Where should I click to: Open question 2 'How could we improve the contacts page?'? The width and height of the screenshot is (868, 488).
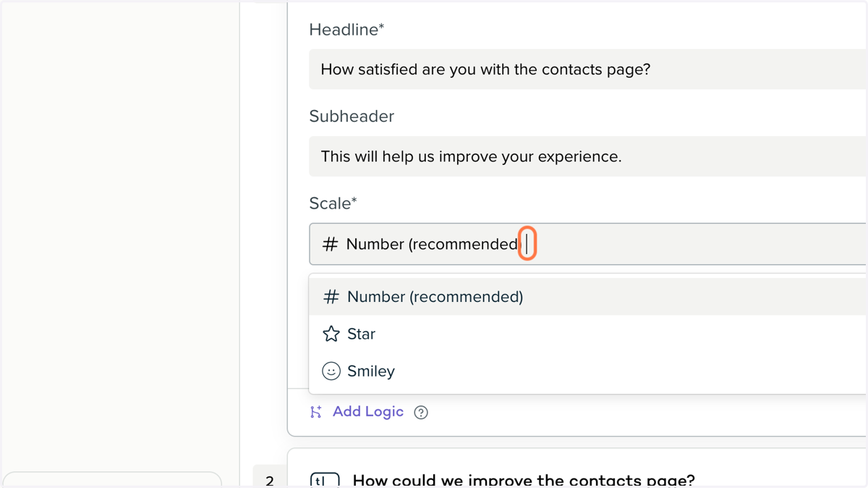click(x=524, y=480)
